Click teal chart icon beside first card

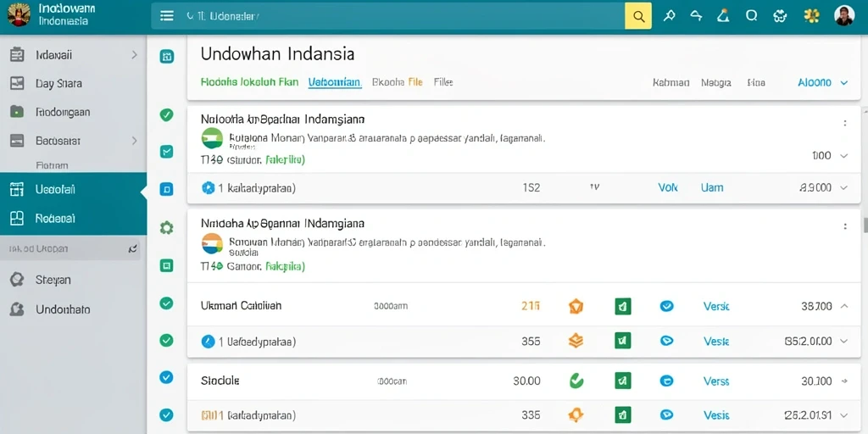point(167,151)
